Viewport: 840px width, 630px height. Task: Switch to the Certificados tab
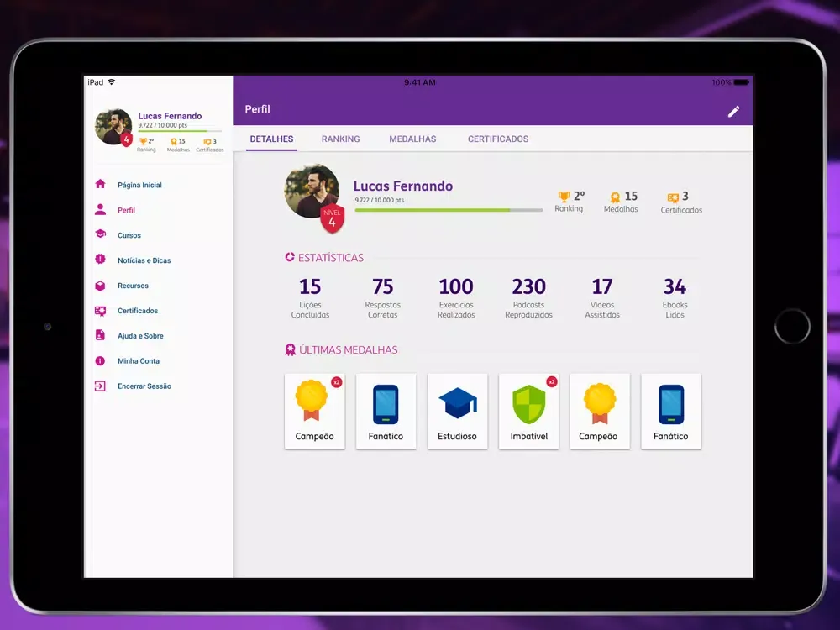pyautogui.click(x=498, y=139)
